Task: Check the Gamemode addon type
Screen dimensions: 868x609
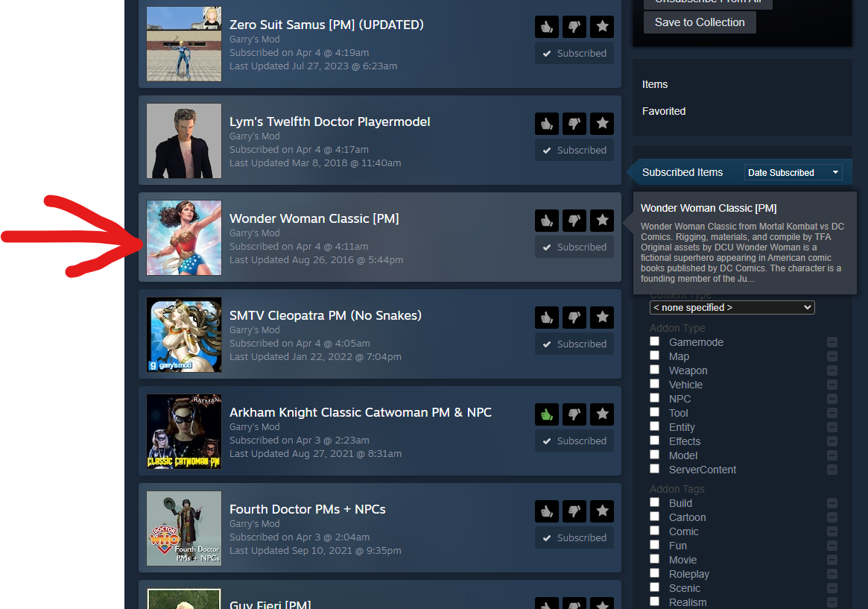Action: pos(654,341)
